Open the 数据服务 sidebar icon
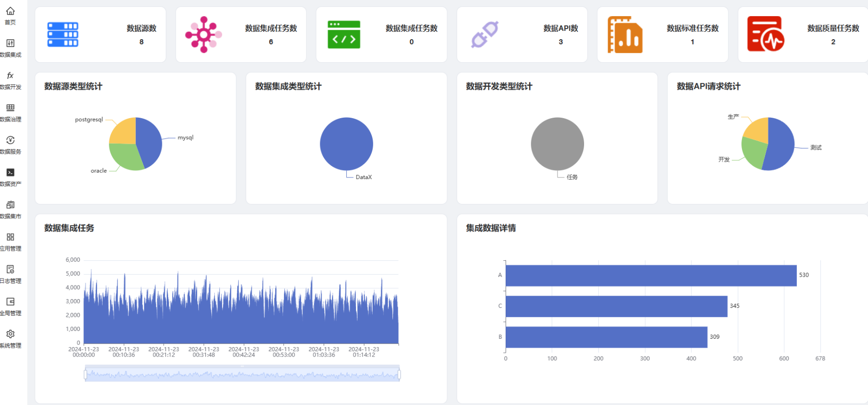868x405 pixels. click(x=10, y=140)
